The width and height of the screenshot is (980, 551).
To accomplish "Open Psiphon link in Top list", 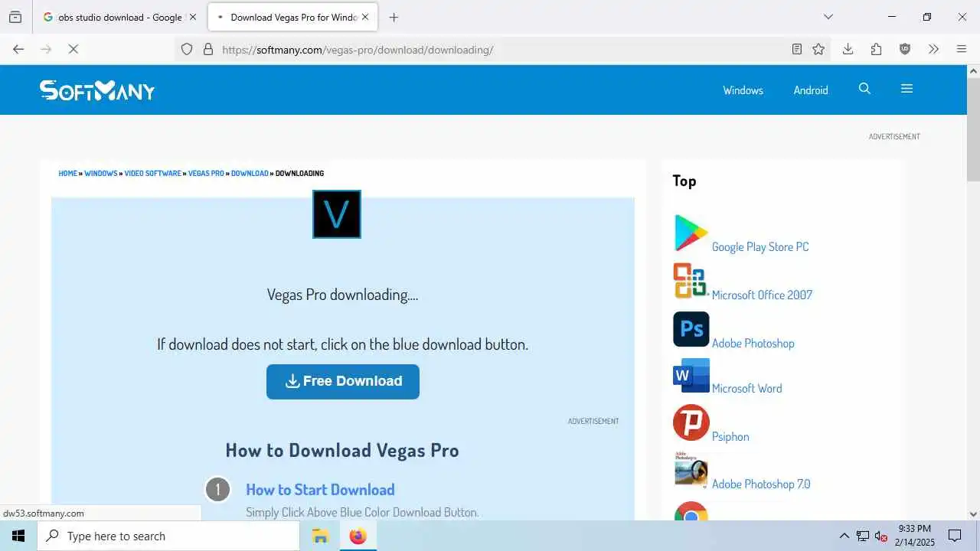I will 730,437.
